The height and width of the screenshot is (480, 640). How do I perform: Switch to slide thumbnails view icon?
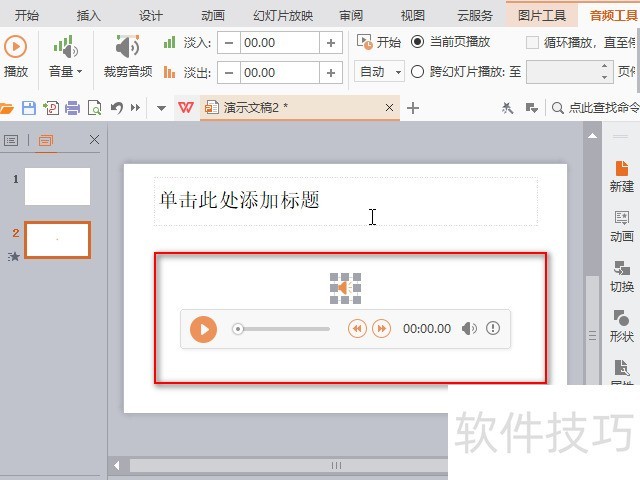click(46, 141)
